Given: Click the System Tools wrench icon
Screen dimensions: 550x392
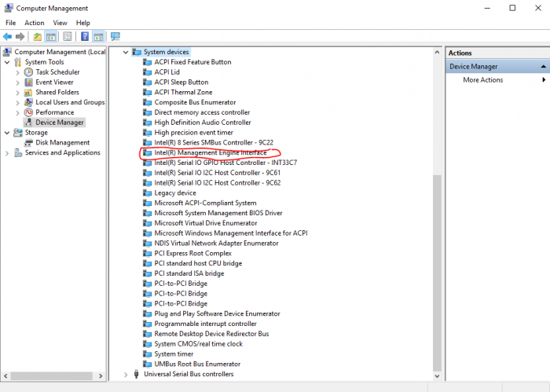Looking at the screenshot, I should point(18,62).
